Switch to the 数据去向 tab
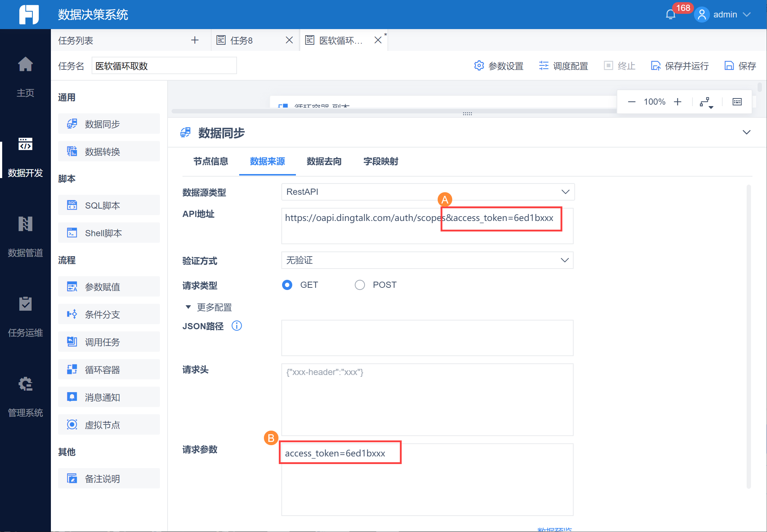This screenshot has height=532, width=767. pos(324,161)
